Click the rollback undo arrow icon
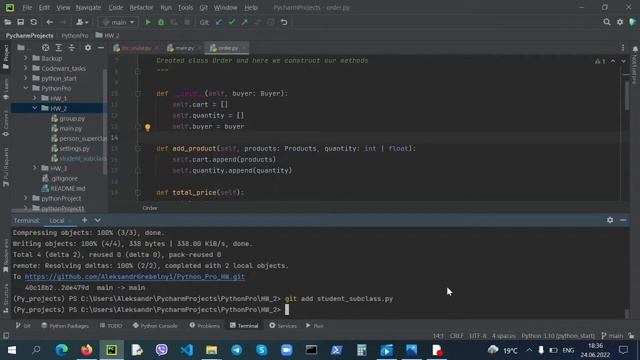This screenshot has width=640, height=360. [x=284, y=22]
